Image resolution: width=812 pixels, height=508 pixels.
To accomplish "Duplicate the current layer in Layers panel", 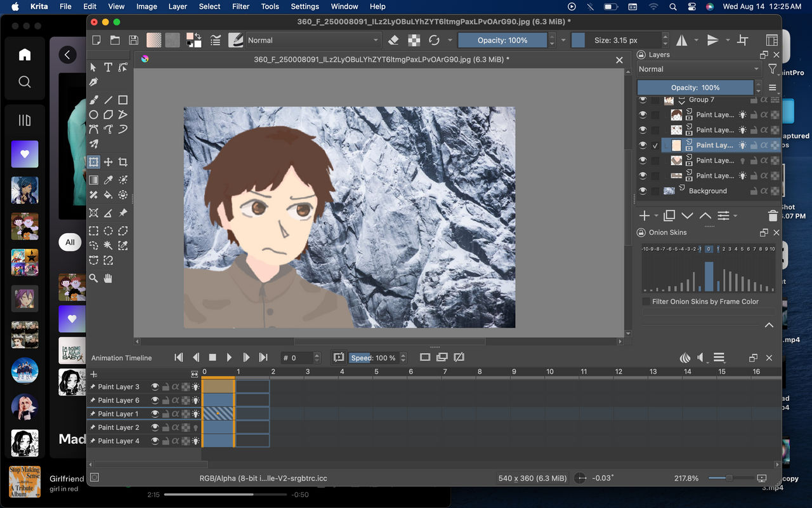I will (x=669, y=216).
